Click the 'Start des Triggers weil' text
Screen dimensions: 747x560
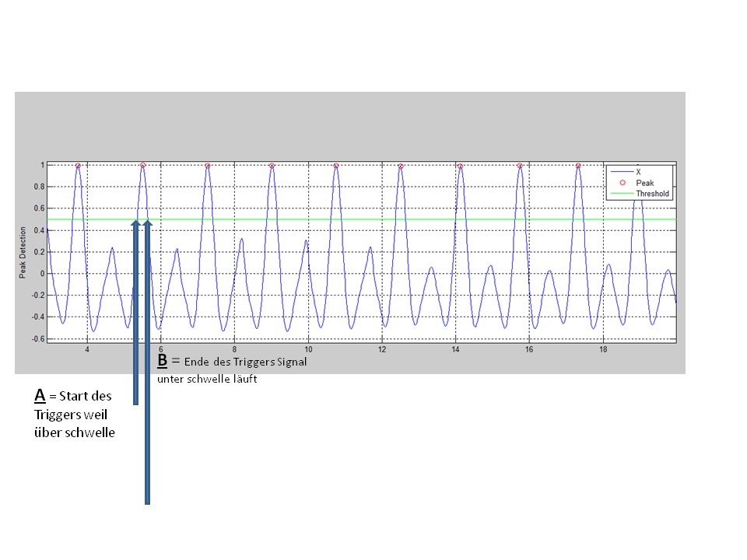click(x=74, y=405)
